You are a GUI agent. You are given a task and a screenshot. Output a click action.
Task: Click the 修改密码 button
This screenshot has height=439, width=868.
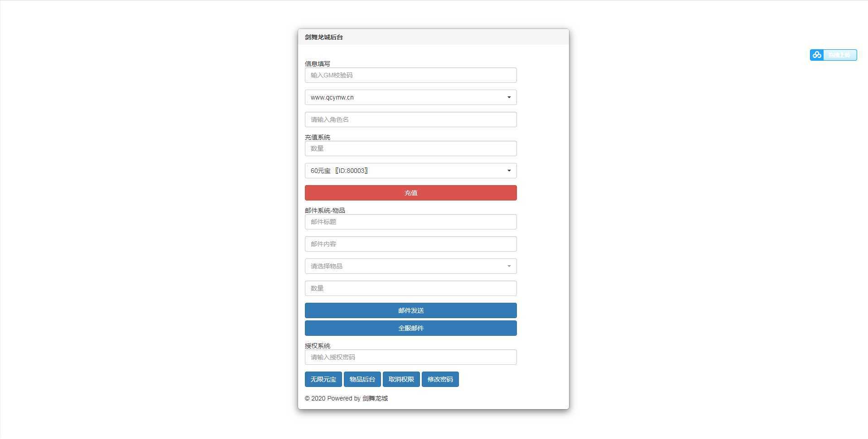pyautogui.click(x=440, y=379)
